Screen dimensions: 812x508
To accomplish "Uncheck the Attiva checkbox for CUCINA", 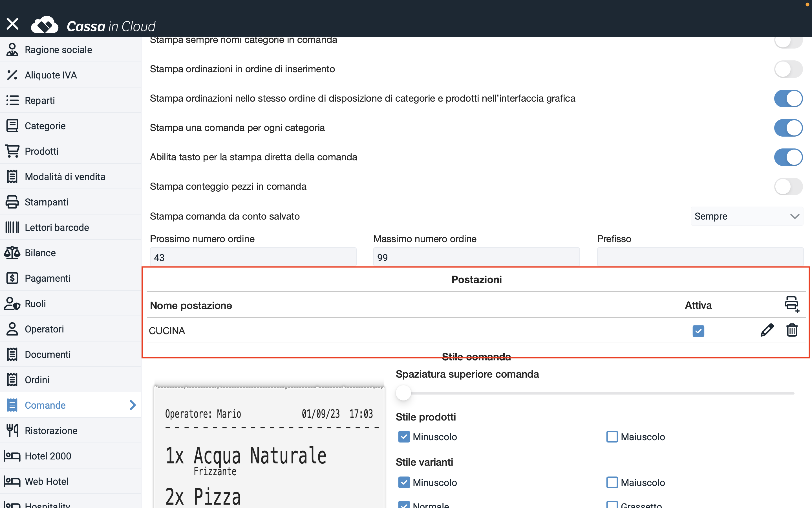I will (698, 331).
